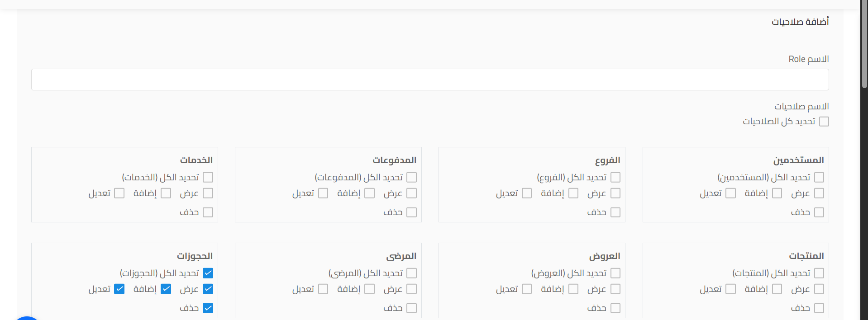Check 'إضافة' permission under المستخدمين
Image resolution: width=868 pixels, height=320 pixels.
coord(777,193)
